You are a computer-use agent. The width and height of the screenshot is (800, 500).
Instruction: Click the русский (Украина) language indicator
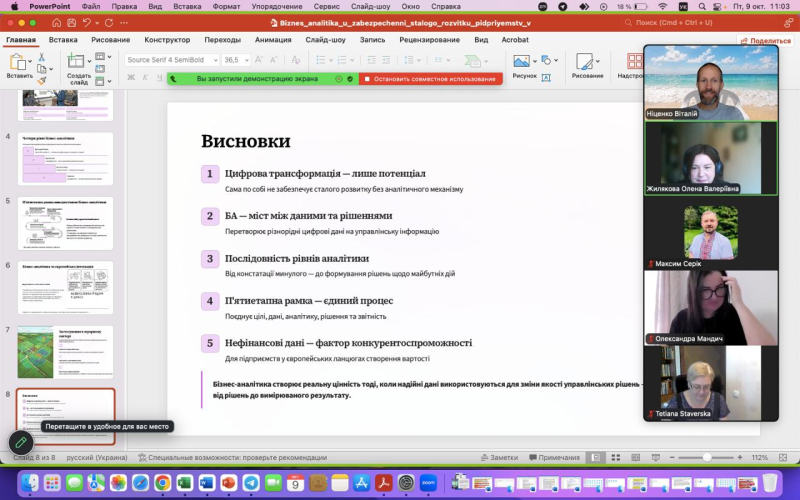[x=97, y=458]
